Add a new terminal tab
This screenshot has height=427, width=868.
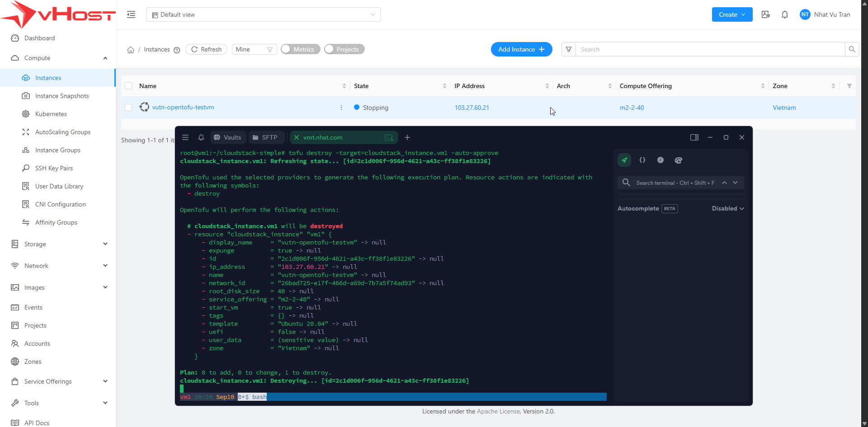point(407,137)
